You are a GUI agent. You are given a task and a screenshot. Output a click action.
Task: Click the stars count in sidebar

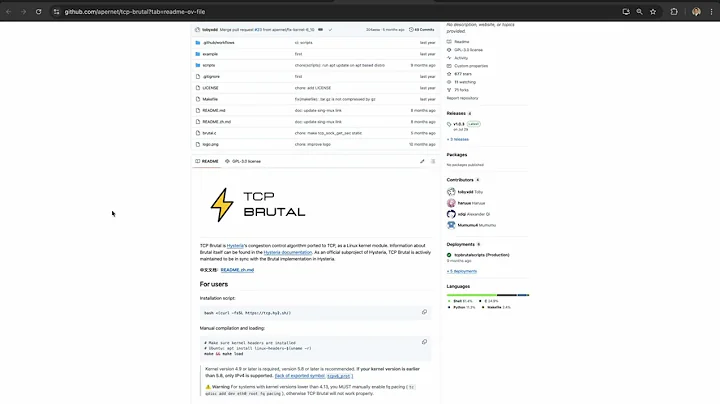coord(463,74)
